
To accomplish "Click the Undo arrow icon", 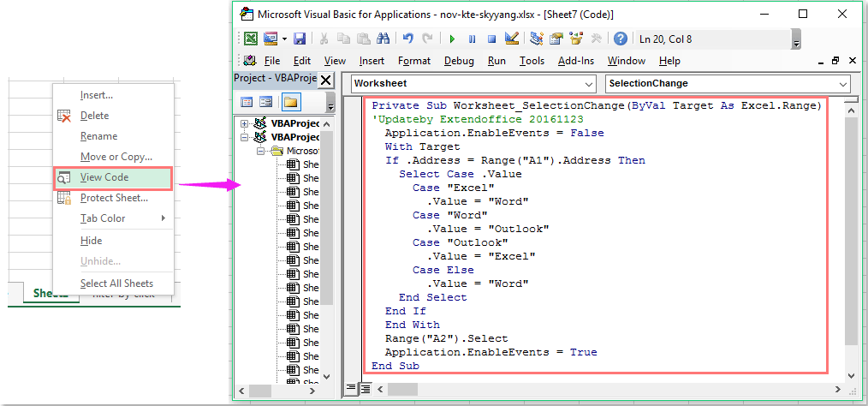I will 407,39.
